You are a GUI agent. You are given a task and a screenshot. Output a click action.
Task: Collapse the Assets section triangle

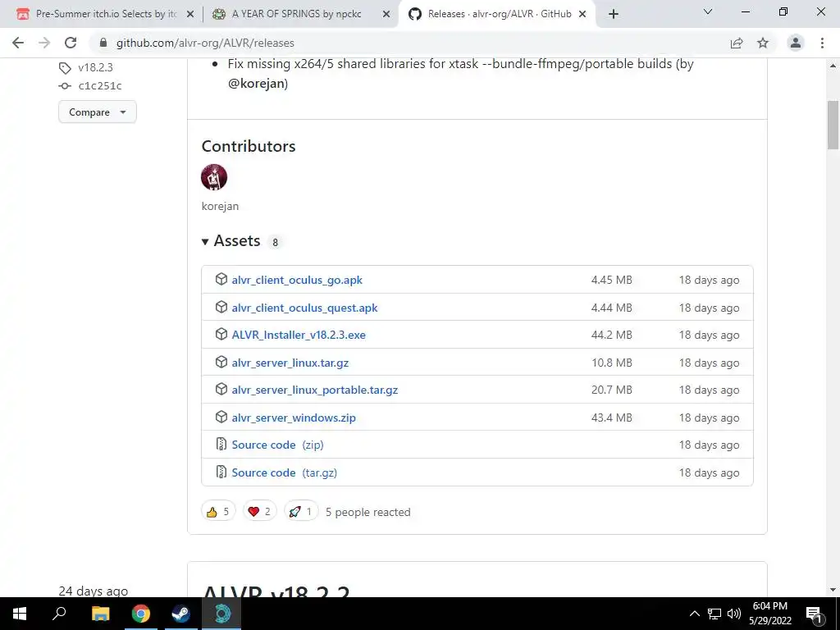pyautogui.click(x=204, y=242)
